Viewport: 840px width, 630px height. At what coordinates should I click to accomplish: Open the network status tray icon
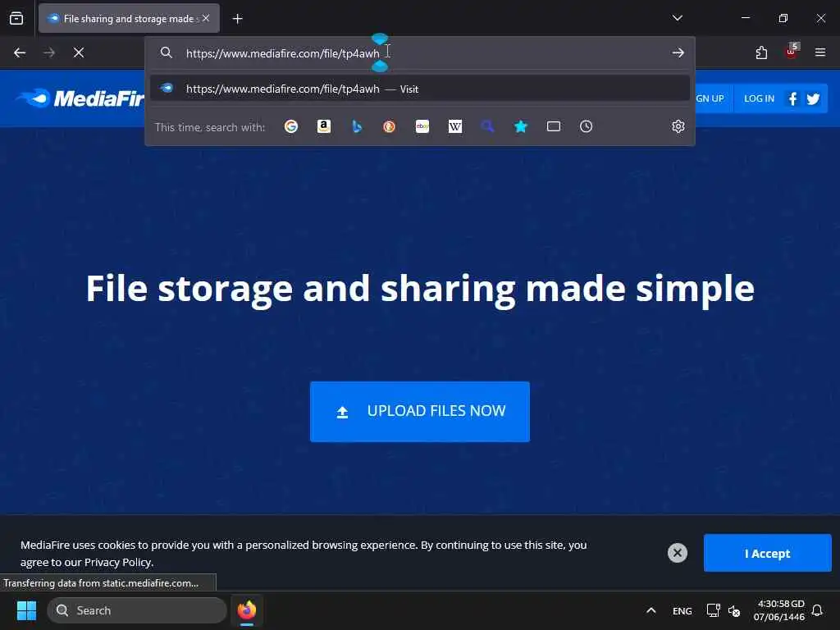point(713,610)
